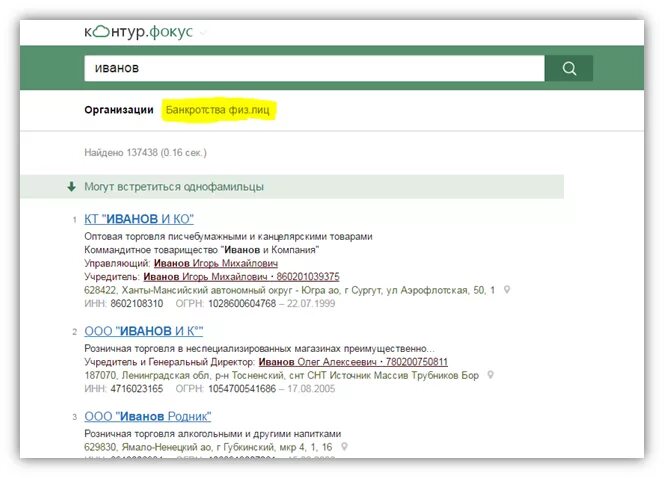Click the Контур.Фокус logo
The image size is (664, 478).
tap(138, 32)
